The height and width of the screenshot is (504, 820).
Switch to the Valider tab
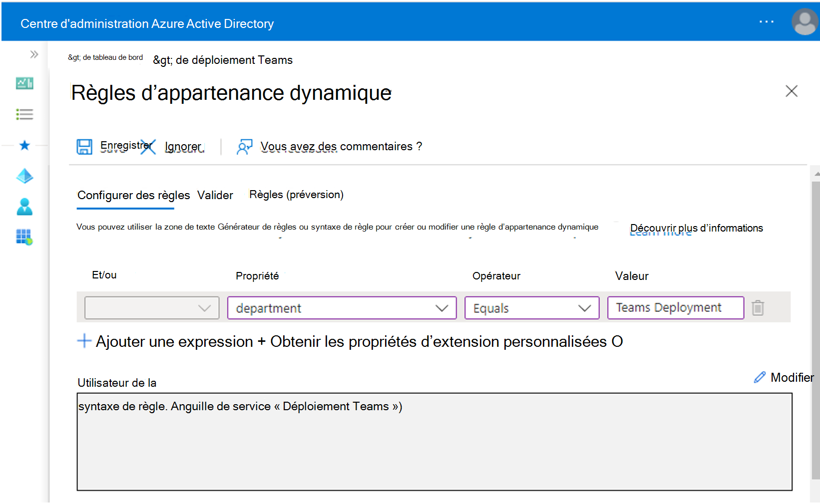coord(215,195)
